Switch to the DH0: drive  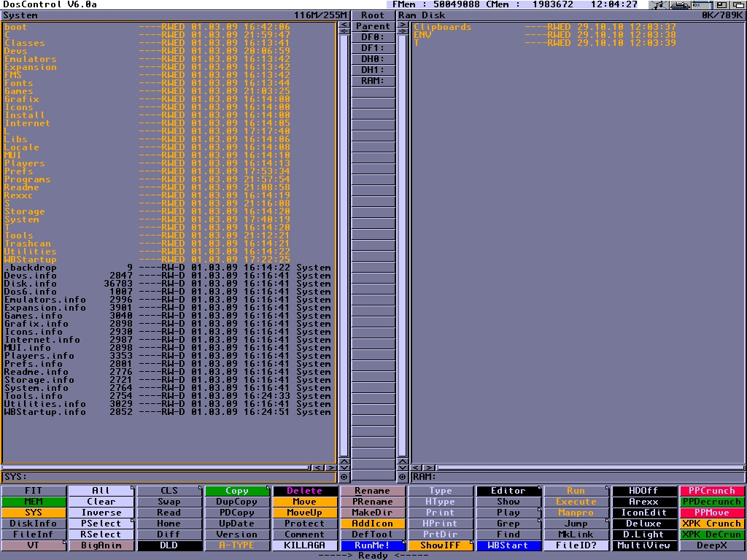pos(373,59)
